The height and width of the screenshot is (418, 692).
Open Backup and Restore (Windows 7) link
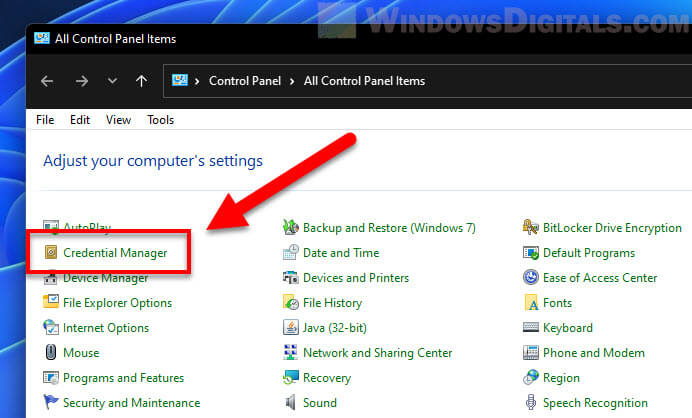pyautogui.click(x=389, y=228)
